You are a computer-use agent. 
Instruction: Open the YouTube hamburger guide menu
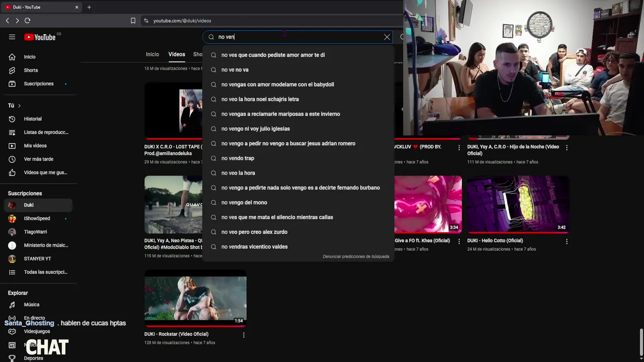click(12, 37)
